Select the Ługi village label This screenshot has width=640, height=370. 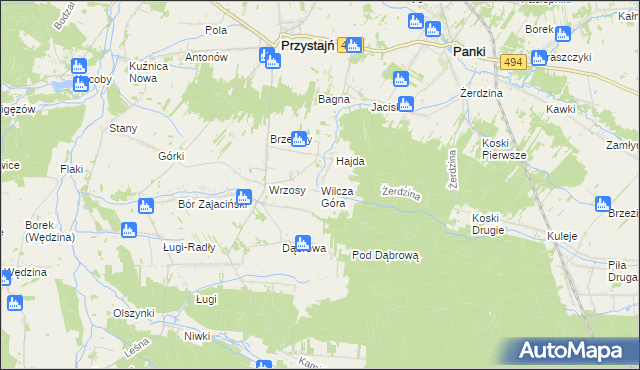(206, 299)
